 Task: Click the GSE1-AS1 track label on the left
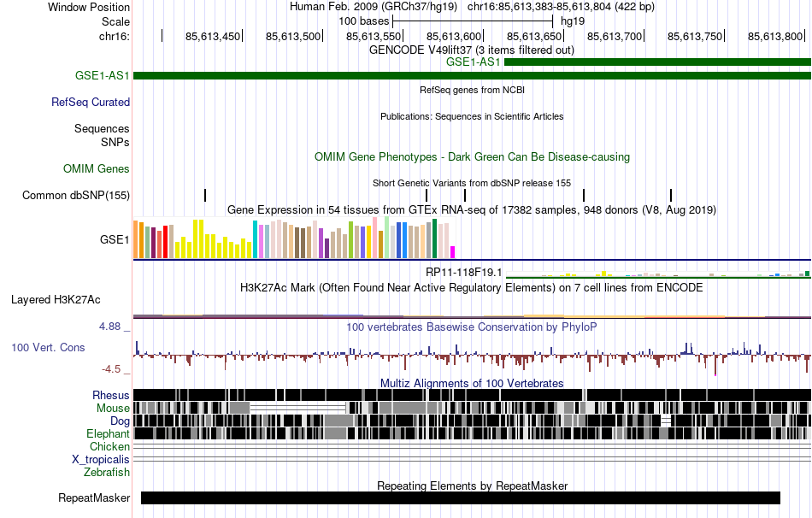(x=102, y=75)
